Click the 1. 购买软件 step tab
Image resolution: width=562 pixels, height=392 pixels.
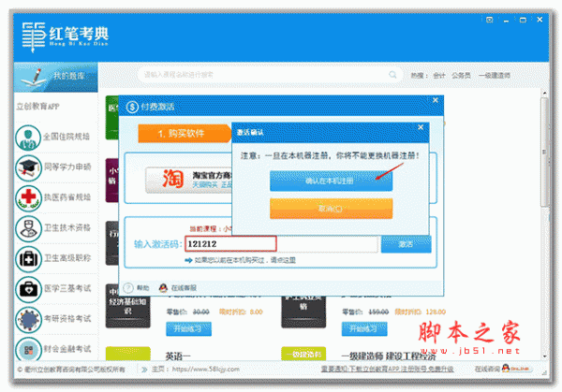point(184,134)
